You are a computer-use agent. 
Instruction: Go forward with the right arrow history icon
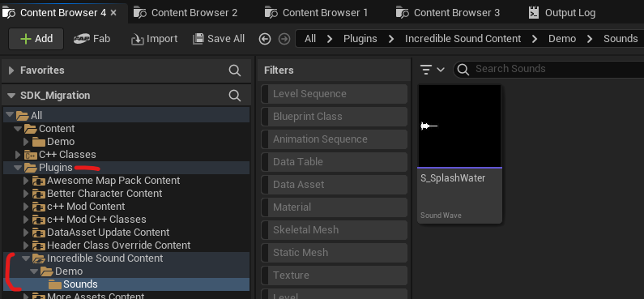[x=284, y=39]
